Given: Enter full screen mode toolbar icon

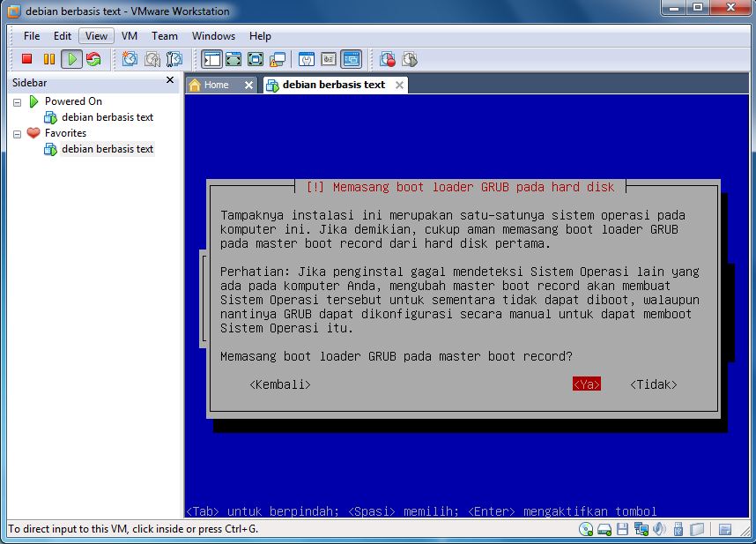Looking at the screenshot, I should click(255, 59).
